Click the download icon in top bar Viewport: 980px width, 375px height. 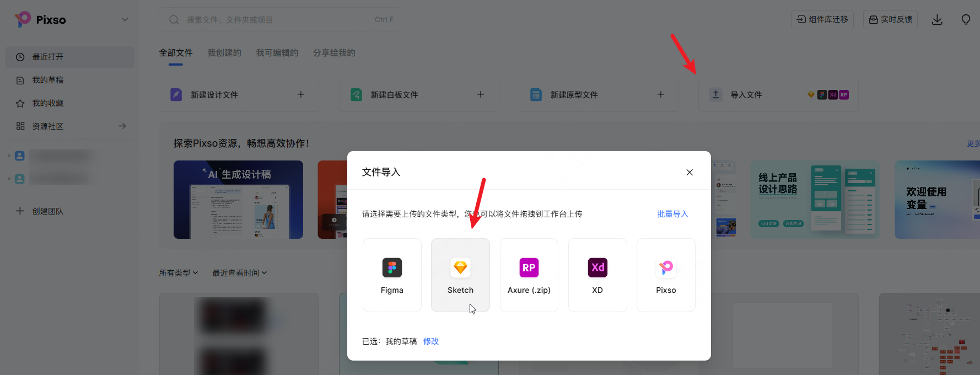pyautogui.click(x=937, y=20)
